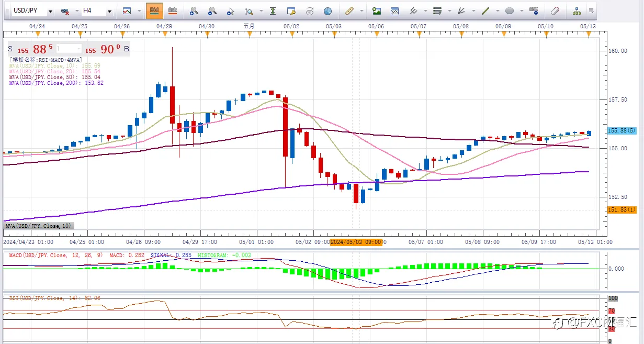Click the add image icon
The width and height of the screenshot is (644, 344).
click(377, 11)
